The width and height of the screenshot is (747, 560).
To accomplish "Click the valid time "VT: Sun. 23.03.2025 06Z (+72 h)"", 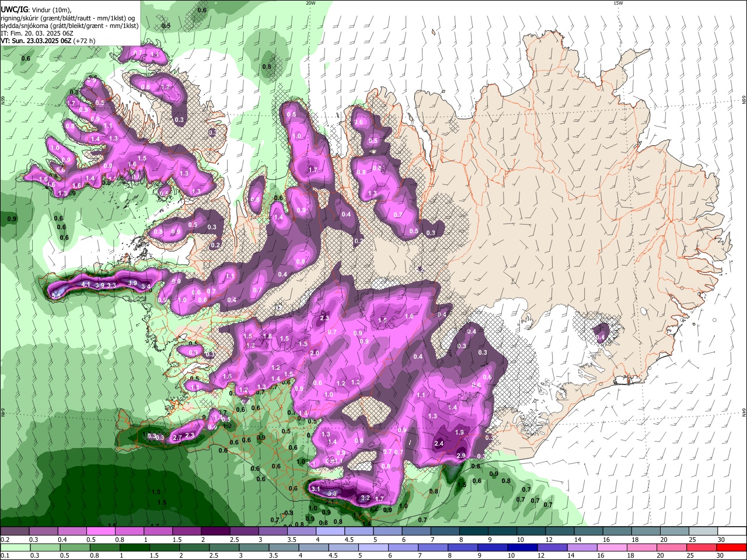I will [48, 41].
